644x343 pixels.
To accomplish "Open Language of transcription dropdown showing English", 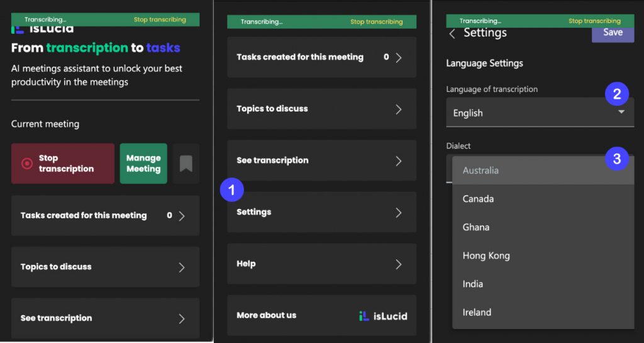I will [x=540, y=113].
